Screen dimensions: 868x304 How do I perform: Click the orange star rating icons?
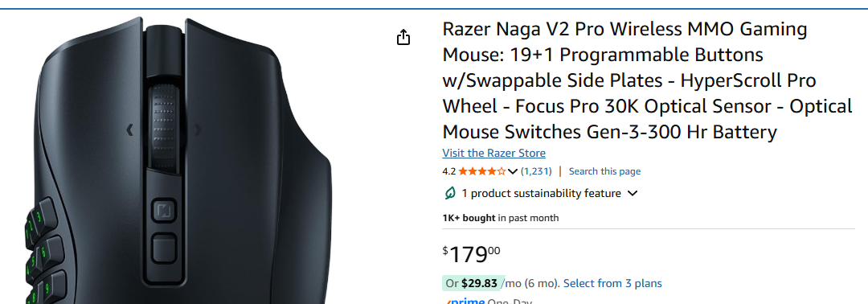[481, 171]
